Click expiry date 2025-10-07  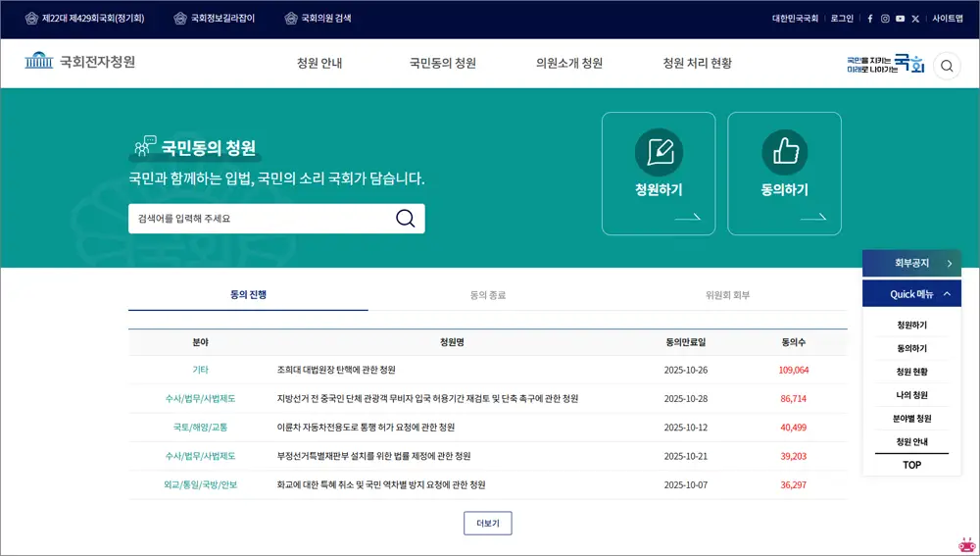(x=686, y=484)
